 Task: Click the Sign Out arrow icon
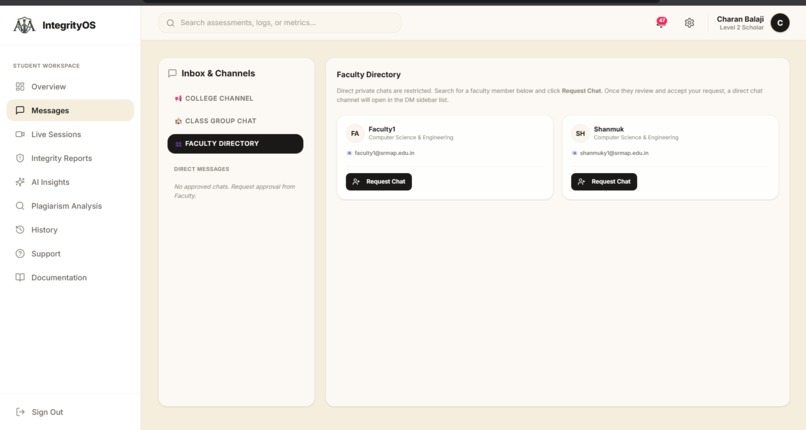click(20, 412)
